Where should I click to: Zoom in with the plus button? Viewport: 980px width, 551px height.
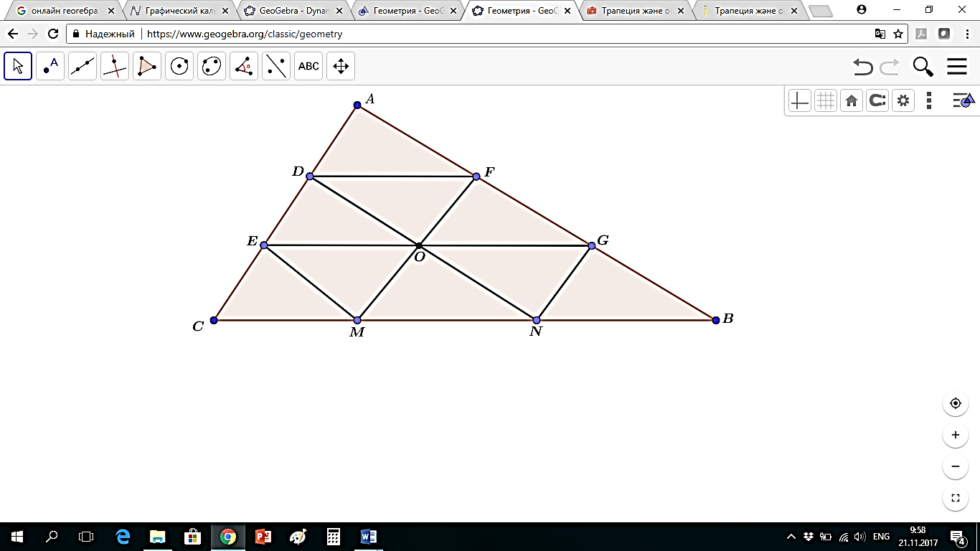(955, 435)
